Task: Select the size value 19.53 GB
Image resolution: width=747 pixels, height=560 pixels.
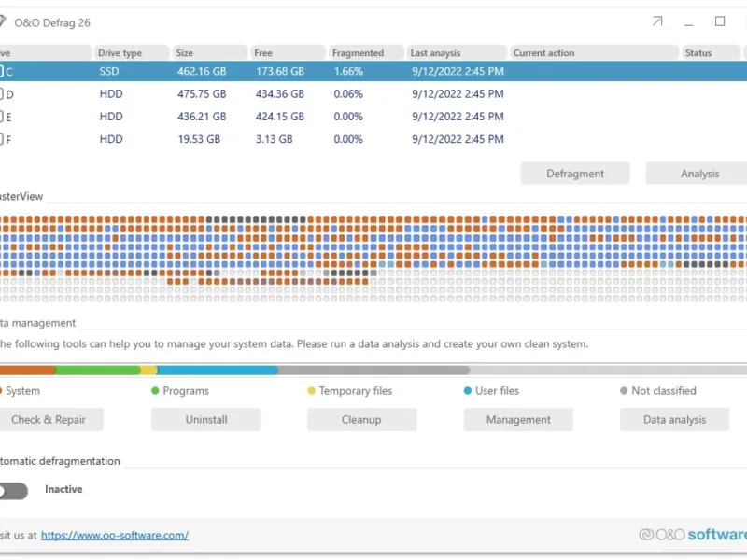Action: [x=199, y=139]
